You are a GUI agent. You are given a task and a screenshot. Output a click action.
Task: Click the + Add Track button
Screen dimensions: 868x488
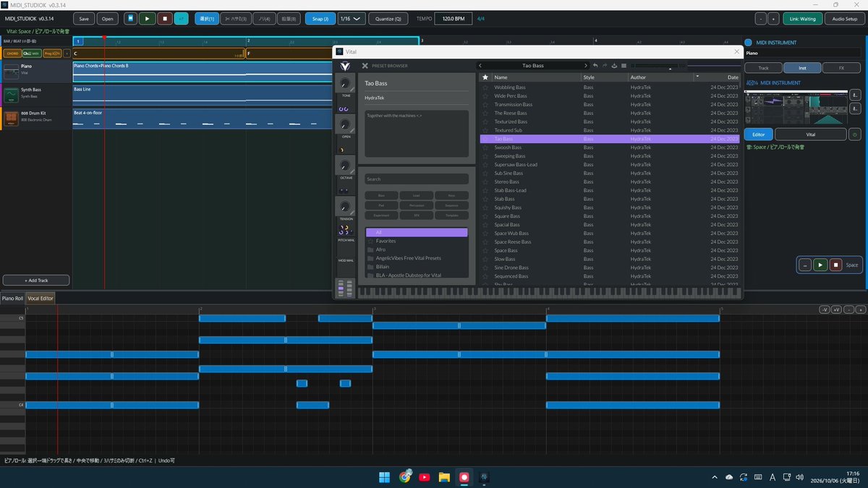pyautogui.click(x=36, y=280)
